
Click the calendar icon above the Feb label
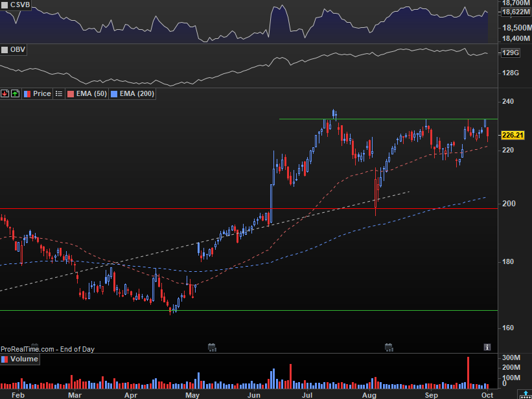(34, 346)
